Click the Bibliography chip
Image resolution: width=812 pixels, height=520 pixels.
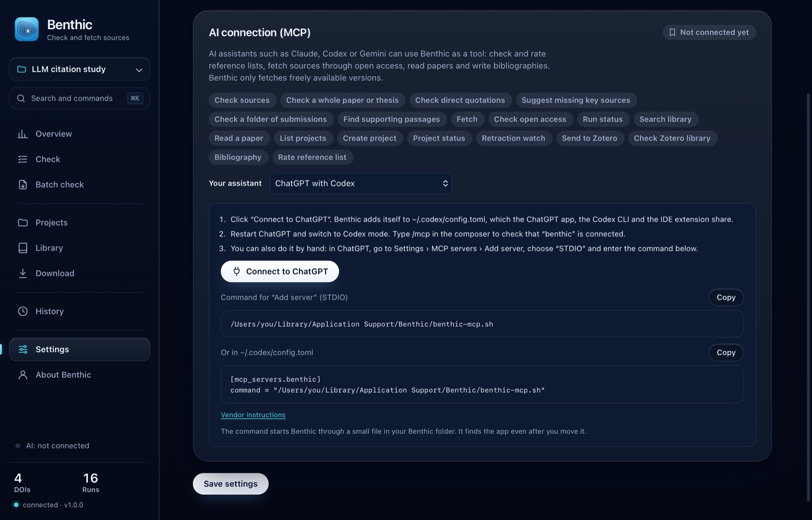pyautogui.click(x=238, y=158)
